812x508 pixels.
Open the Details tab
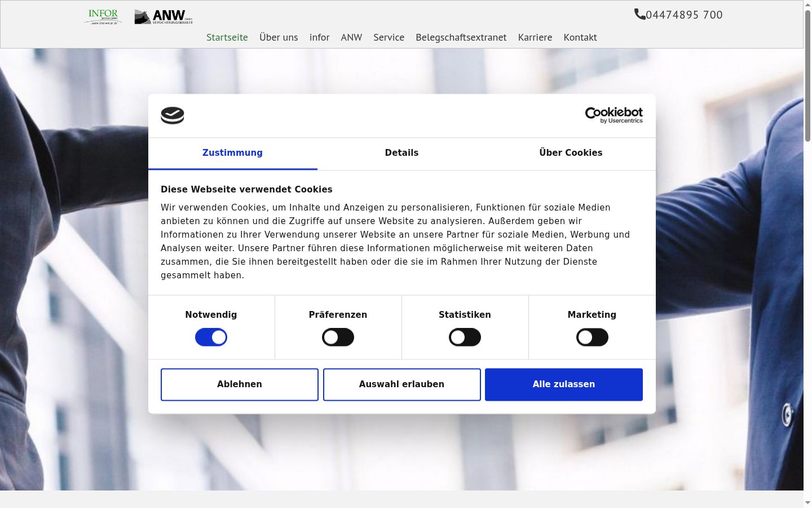click(401, 153)
